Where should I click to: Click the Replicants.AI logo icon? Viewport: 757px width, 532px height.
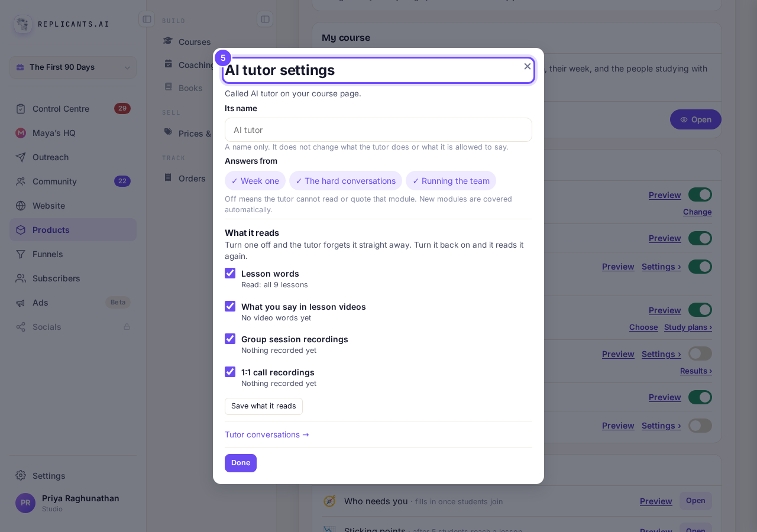pos(23,24)
